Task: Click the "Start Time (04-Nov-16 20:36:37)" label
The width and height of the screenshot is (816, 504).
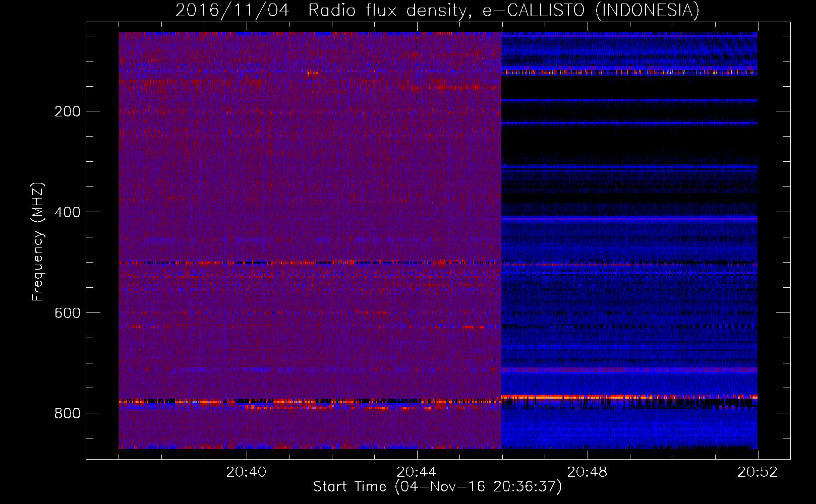Action: [437, 487]
